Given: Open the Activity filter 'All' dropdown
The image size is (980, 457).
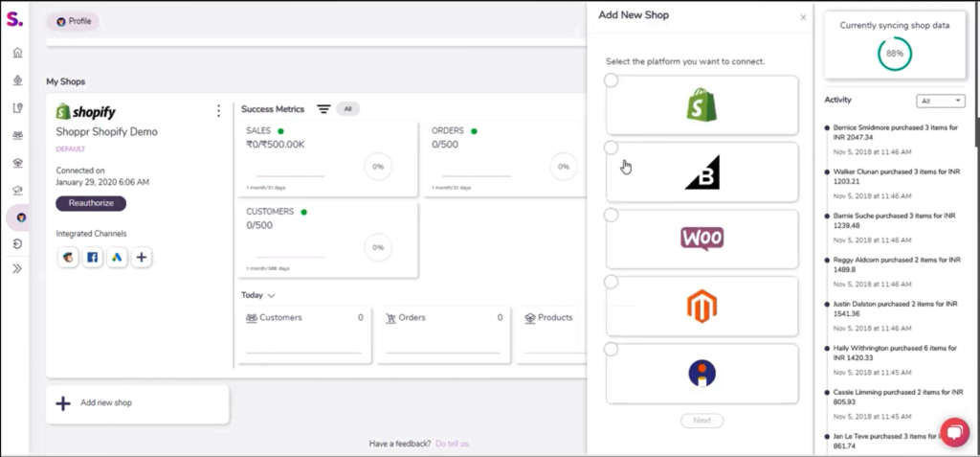Looking at the screenshot, I should (941, 101).
